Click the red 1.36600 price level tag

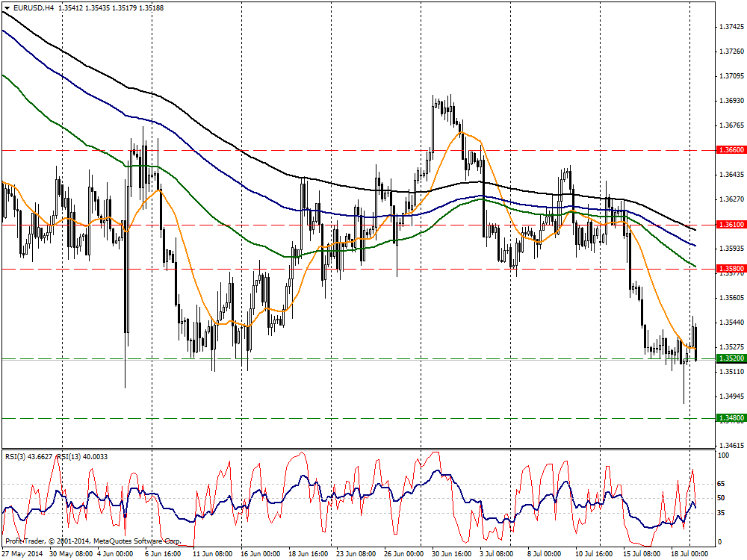(x=730, y=150)
